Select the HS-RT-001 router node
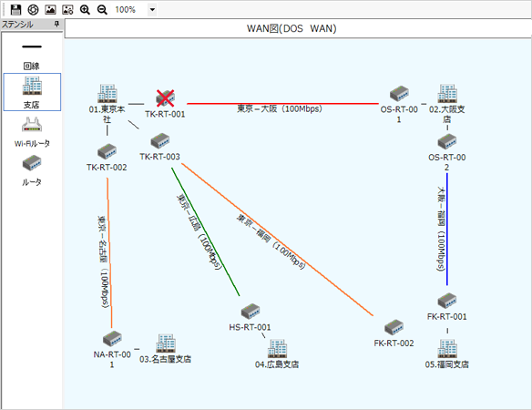Screen dimensions: 532x410 (250, 318)
